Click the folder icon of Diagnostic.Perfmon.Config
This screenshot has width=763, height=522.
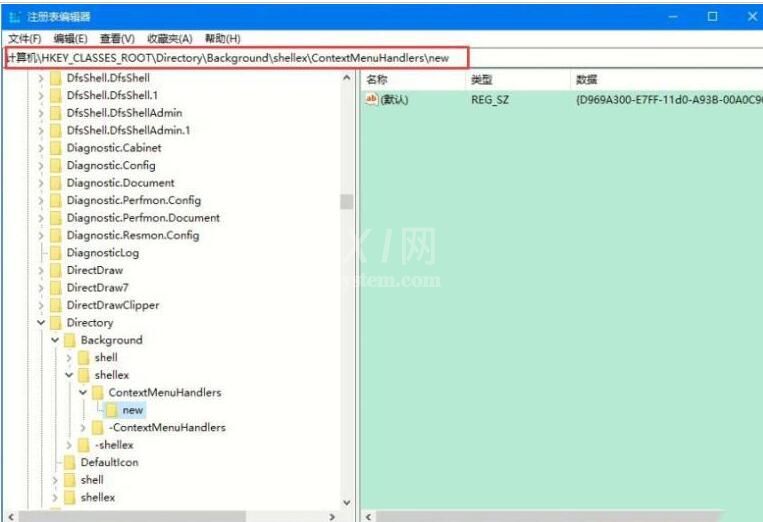click(56, 200)
